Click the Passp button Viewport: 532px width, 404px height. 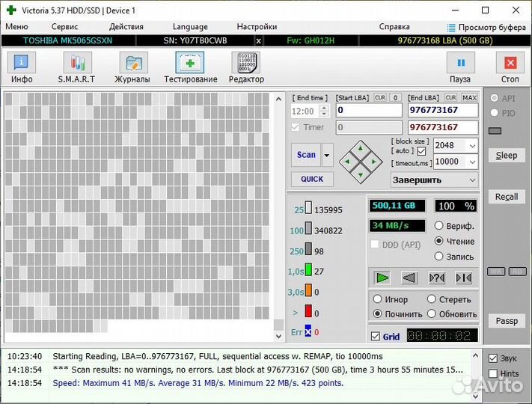[507, 320]
